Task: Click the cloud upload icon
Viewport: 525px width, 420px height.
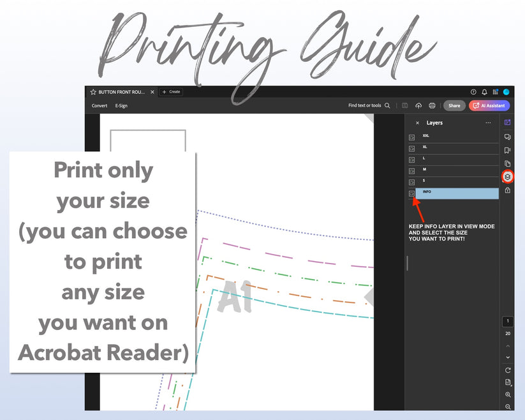Action: 418,105
